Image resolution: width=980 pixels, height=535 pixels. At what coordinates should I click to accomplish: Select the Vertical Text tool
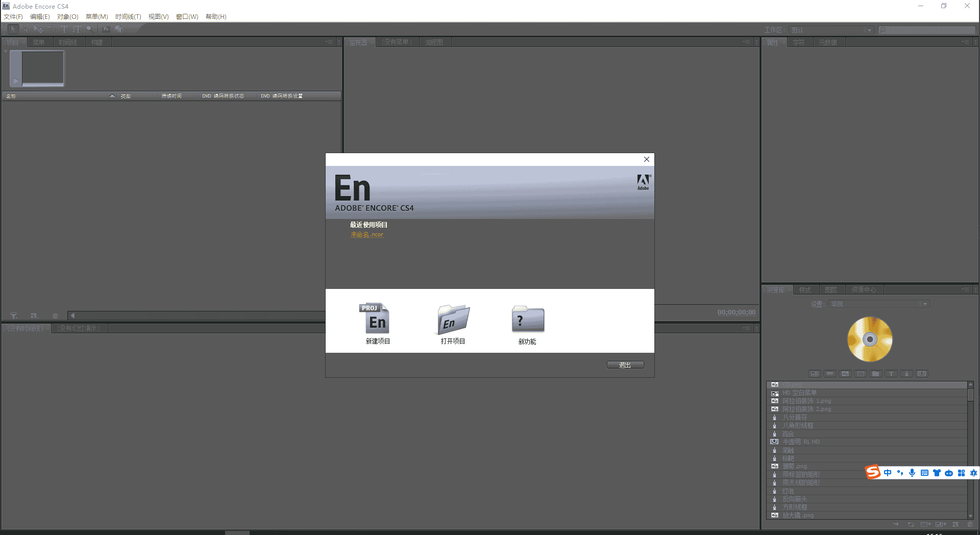(x=77, y=29)
